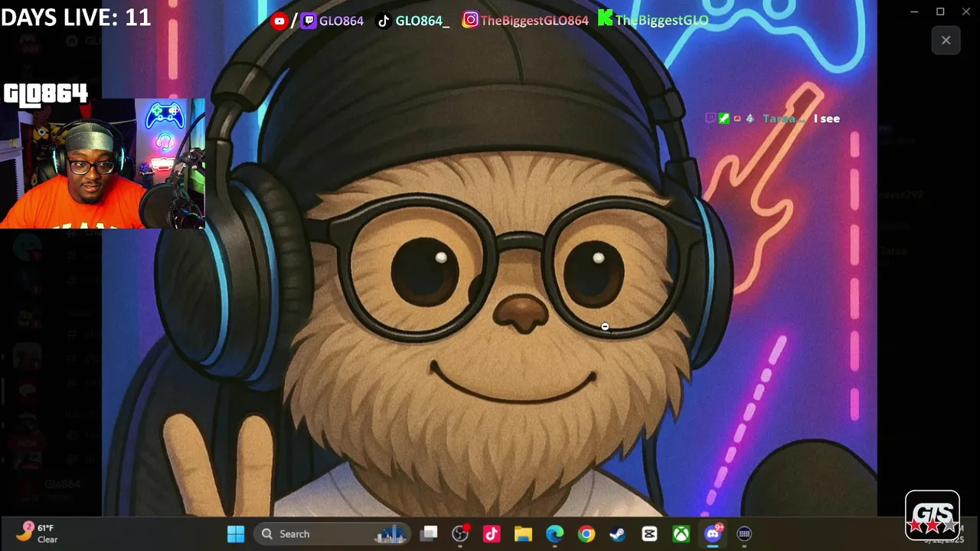The height and width of the screenshot is (551, 980).
Task: Open the weather widget showing 61°F Clear
Action: (x=38, y=533)
